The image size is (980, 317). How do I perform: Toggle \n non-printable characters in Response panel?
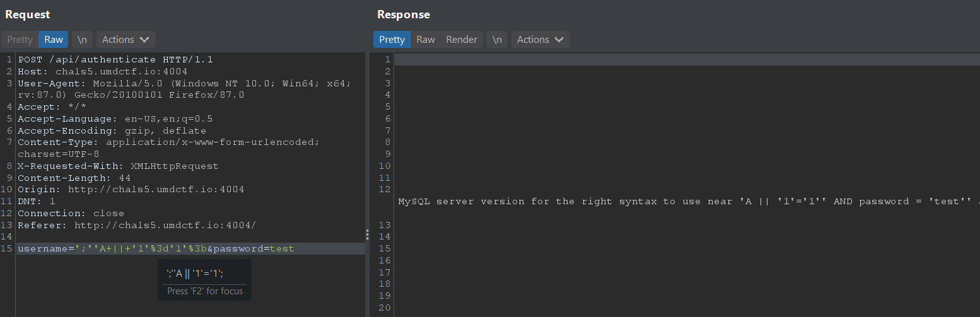pyautogui.click(x=497, y=39)
